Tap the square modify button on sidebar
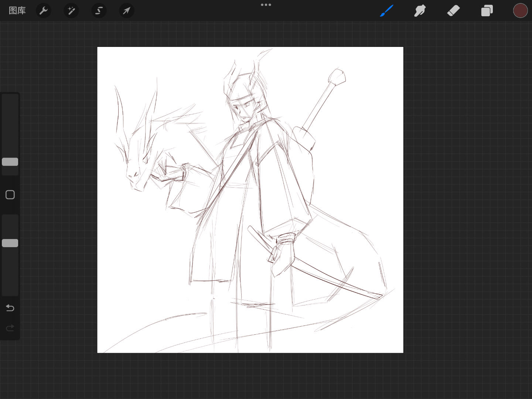 [10, 195]
